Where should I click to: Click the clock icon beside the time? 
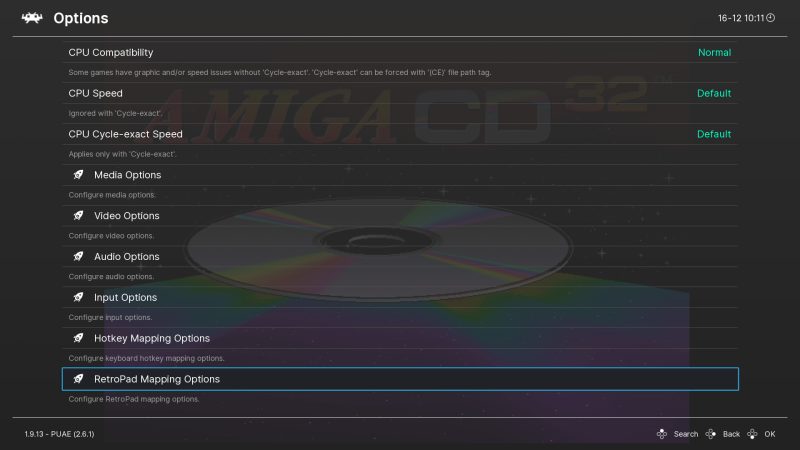click(770, 18)
